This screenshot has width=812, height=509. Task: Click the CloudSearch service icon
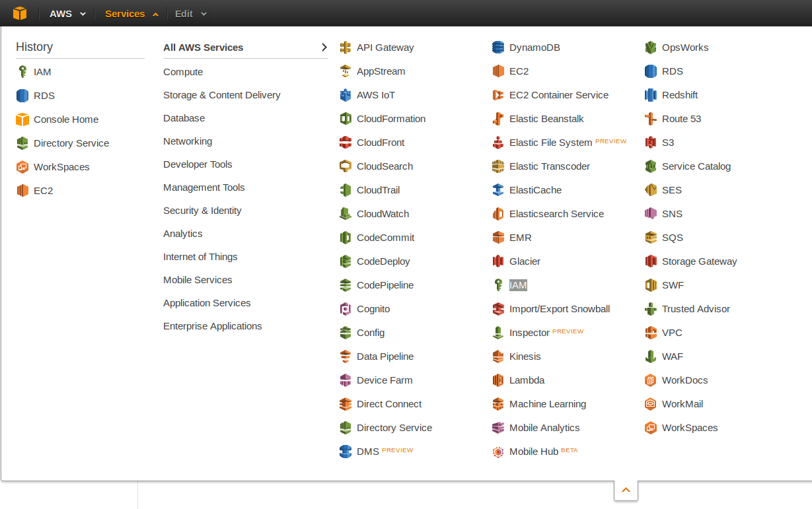pos(346,166)
